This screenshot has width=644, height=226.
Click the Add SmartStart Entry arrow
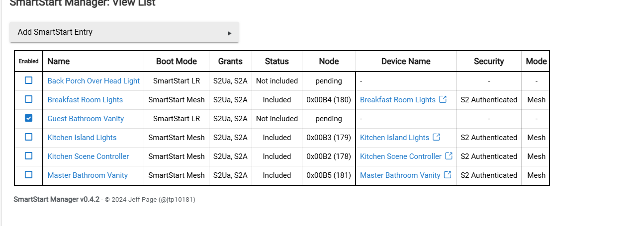pyautogui.click(x=229, y=33)
